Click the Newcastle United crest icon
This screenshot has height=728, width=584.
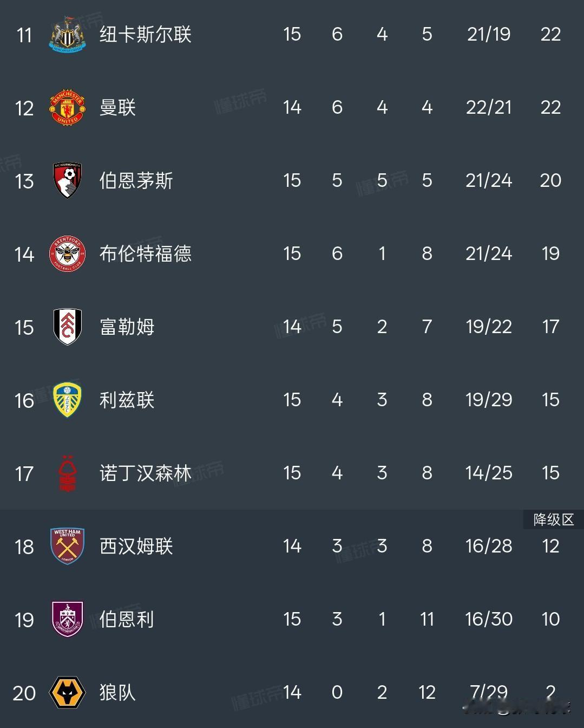[x=68, y=35]
